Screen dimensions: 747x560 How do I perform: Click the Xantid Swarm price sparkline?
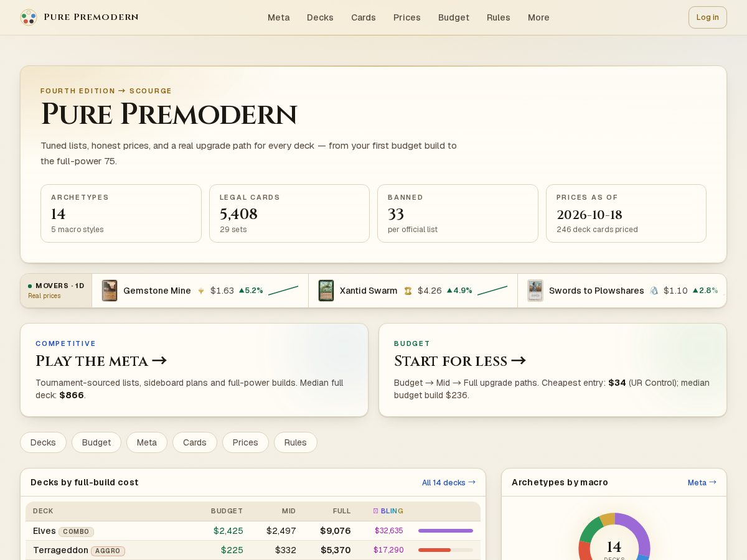coord(492,291)
